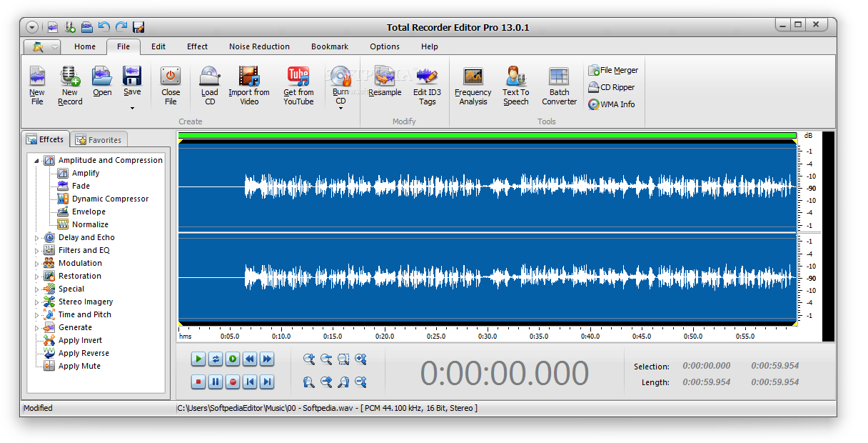Switch to the Favorites panel tab
The width and height of the screenshot is (868, 443).
click(x=99, y=140)
